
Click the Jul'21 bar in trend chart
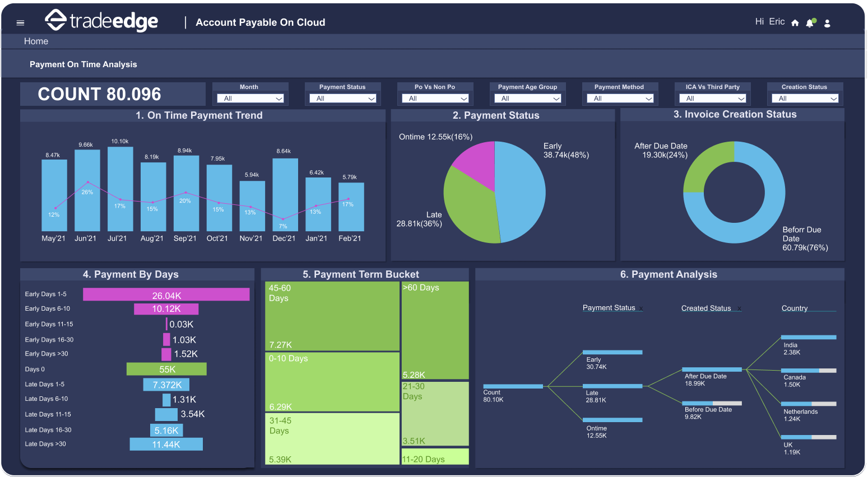click(x=120, y=189)
